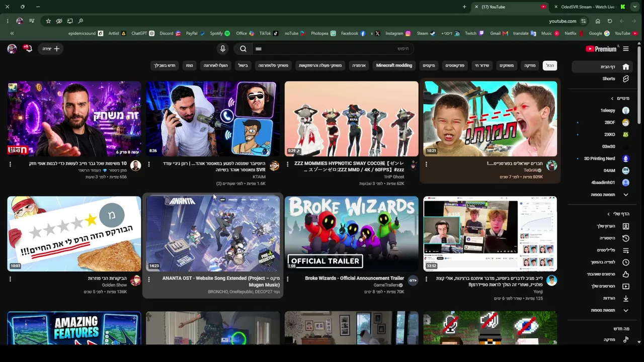Bookmark this page with the star icon
The height and width of the screenshot is (362, 644).
tap(48, 21)
